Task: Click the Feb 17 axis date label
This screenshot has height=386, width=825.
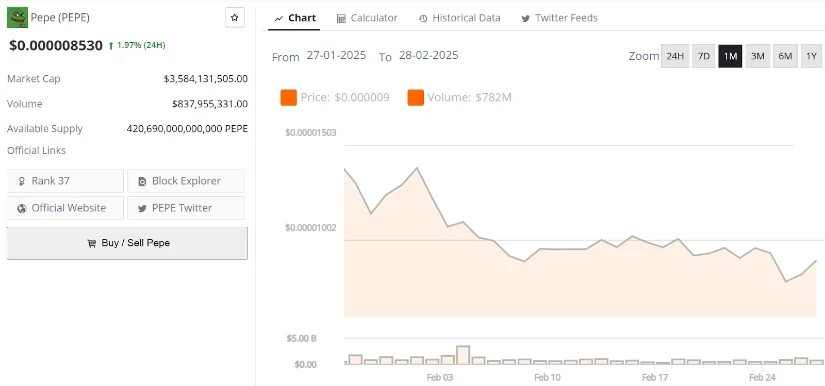Action: 655,377
